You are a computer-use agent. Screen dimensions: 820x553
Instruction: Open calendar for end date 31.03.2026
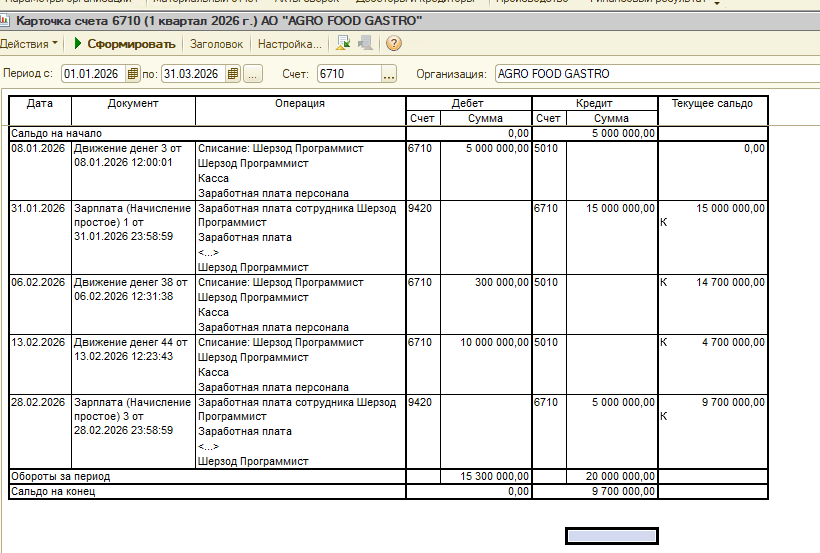point(233,74)
